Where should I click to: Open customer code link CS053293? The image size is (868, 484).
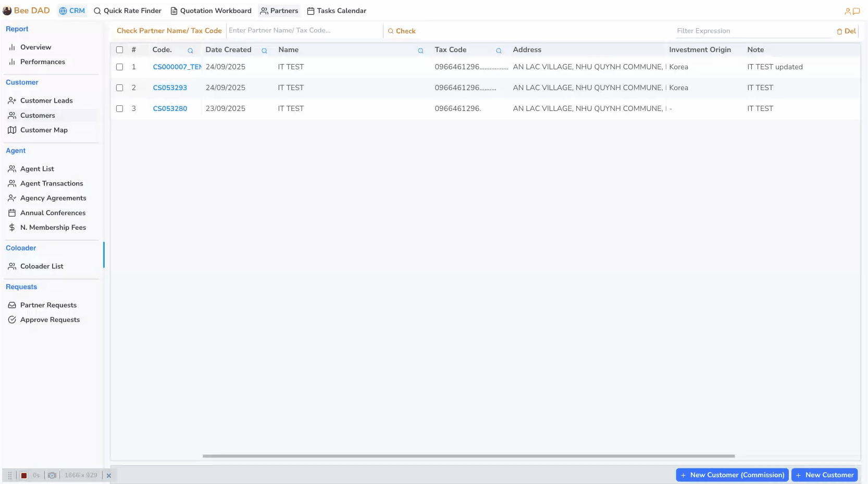170,88
